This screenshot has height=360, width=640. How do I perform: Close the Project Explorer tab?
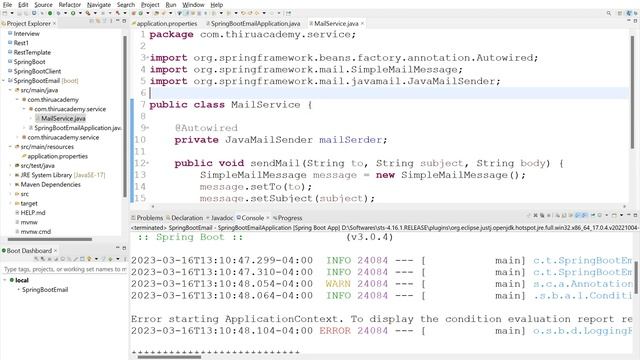click(54, 24)
